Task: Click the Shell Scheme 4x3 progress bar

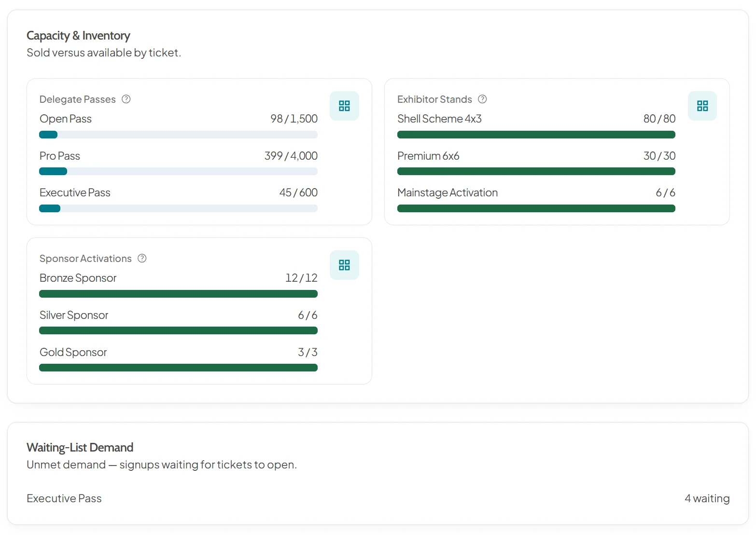Action: (x=536, y=135)
